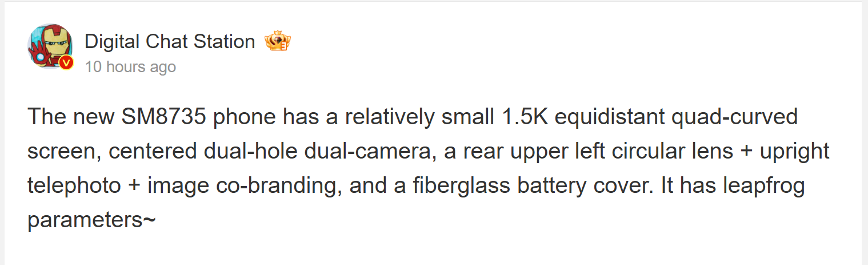This screenshot has height=265, width=868.
Task: Click the word "equidistant" in the post
Action: coord(608,117)
